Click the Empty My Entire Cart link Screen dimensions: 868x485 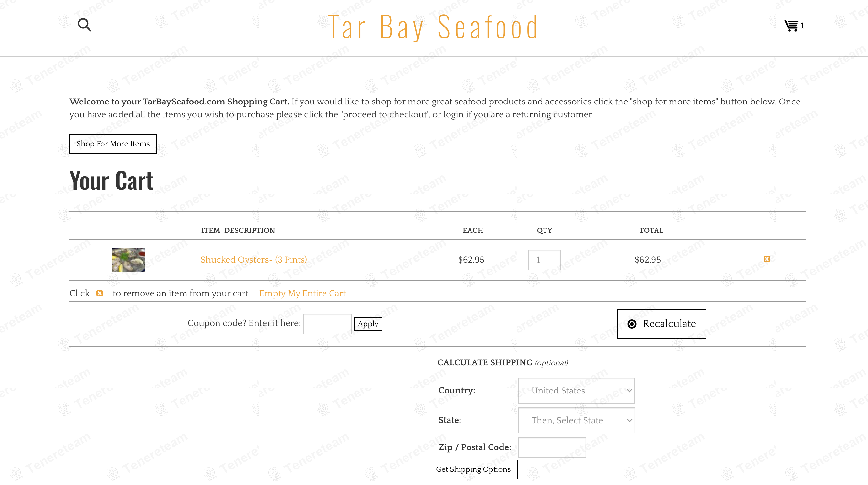click(x=302, y=293)
